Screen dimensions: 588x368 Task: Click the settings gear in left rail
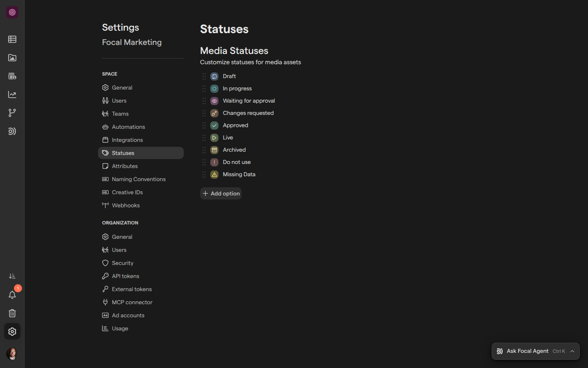pyautogui.click(x=12, y=332)
